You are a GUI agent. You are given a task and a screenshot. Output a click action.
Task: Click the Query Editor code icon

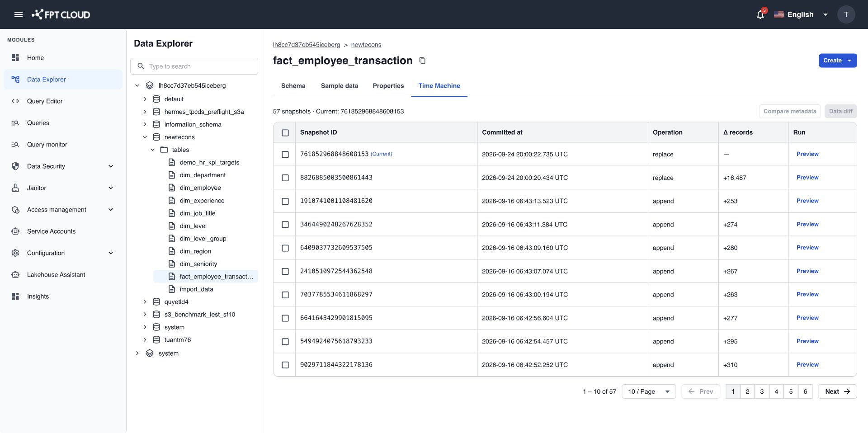(x=15, y=101)
